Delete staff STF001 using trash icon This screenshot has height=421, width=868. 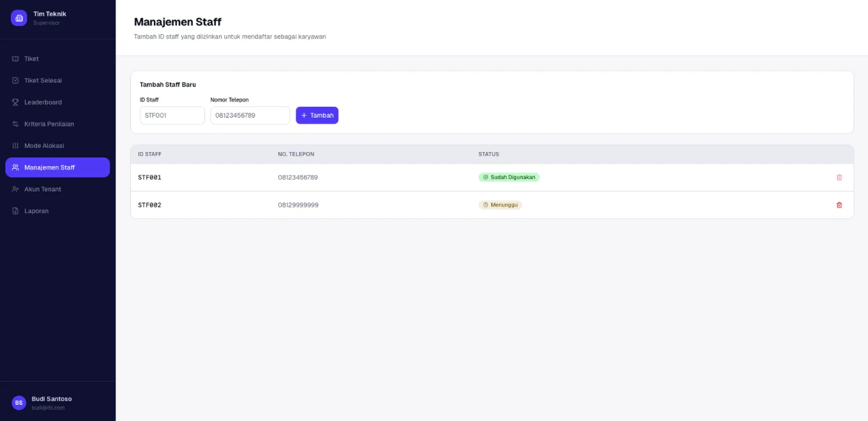pyautogui.click(x=839, y=178)
